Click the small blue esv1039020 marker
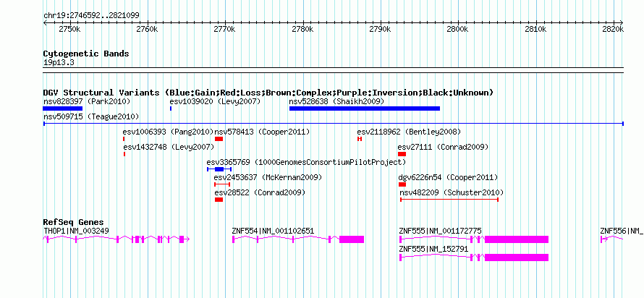Viewport: 644px width, 298px height. coord(171,108)
